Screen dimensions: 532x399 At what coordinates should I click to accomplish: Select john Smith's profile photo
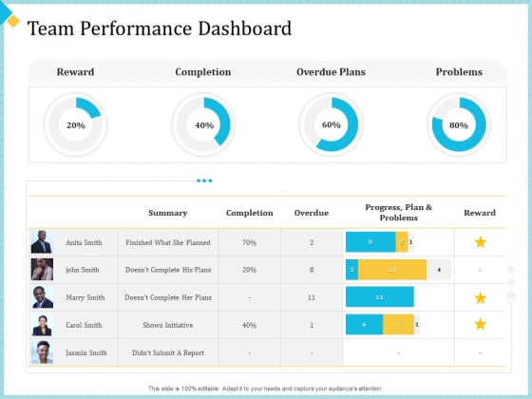click(x=42, y=270)
